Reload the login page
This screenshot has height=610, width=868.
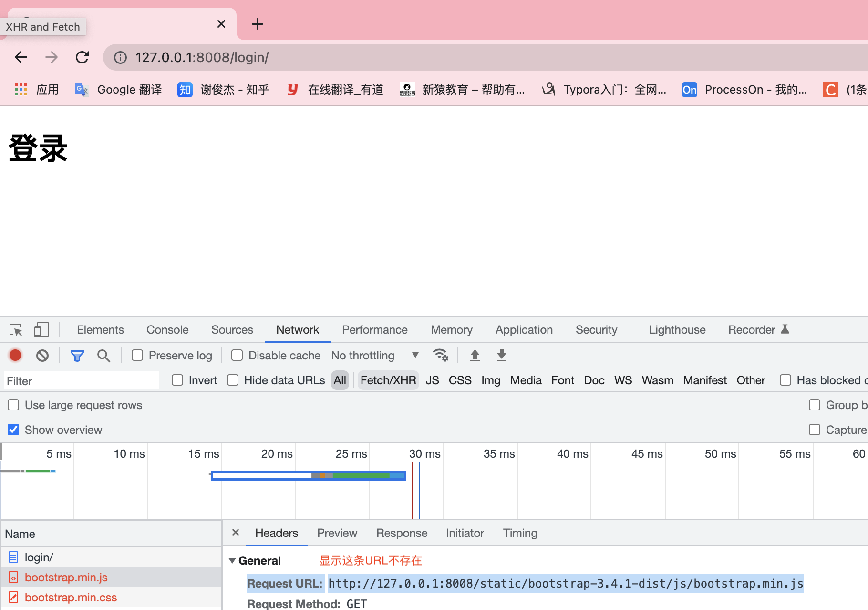pos(83,57)
